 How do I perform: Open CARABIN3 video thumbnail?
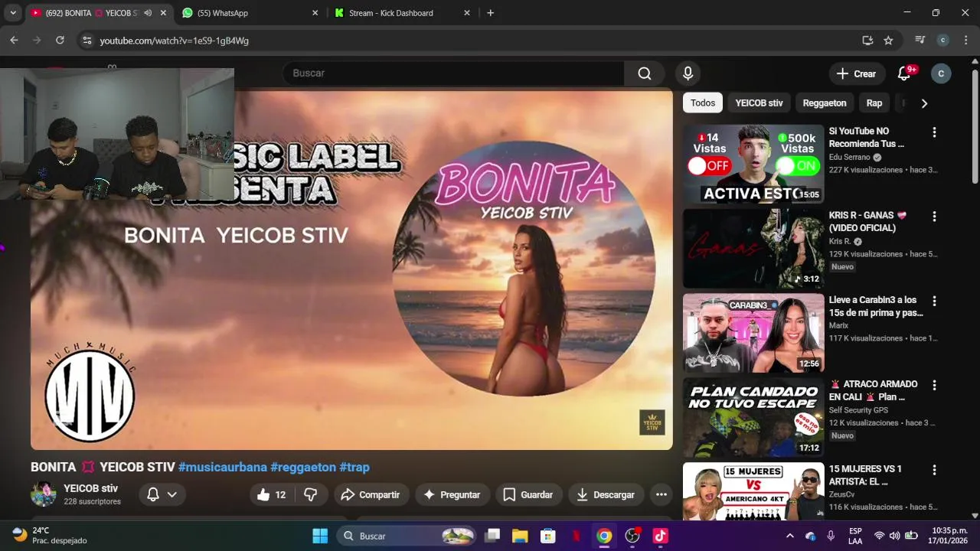click(753, 333)
